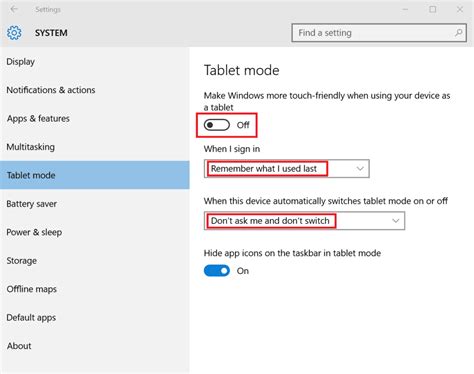The height and width of the screenshot is (374, 474).
Task: Open Multitasking settings
Action: pos(95,147)
